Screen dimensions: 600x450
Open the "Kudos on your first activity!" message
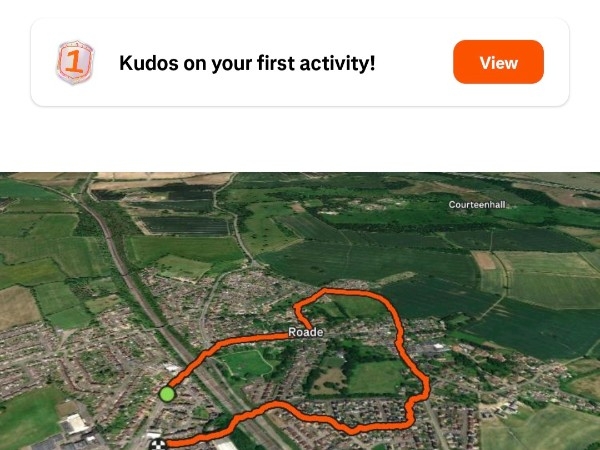pos(498,63)
